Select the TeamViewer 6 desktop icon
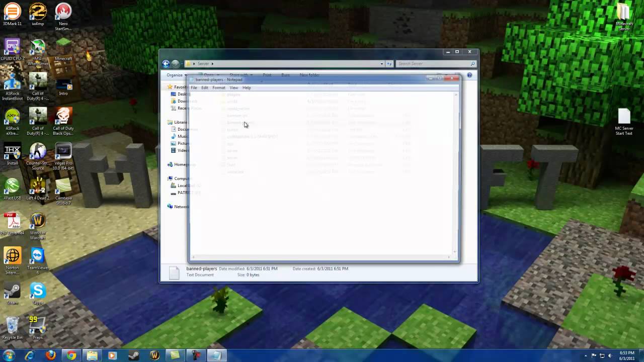644x362 pixels. [x=38, y=261]
